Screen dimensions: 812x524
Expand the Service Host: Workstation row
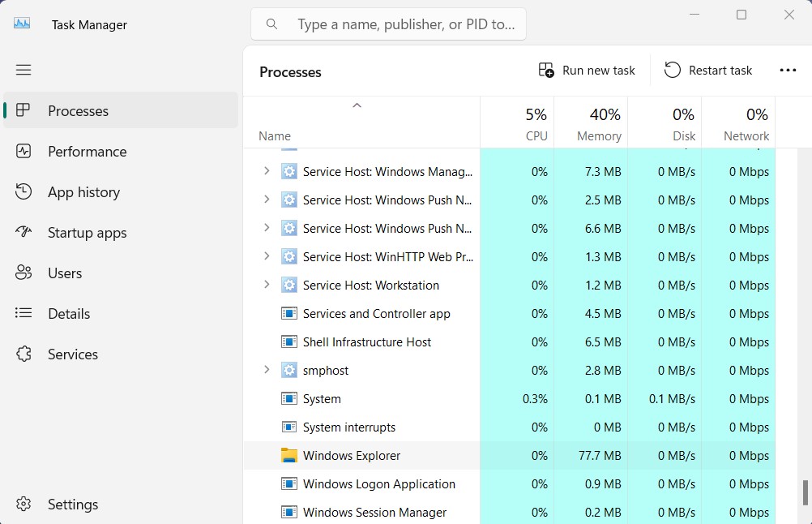[267, 284]
